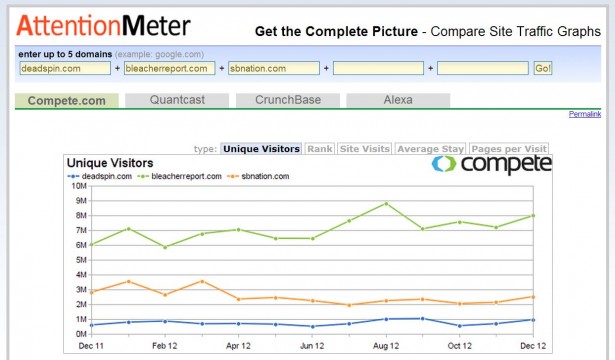615x360 pixels.
Task: Select the Site Visits chart type
Action: (x=365, y=149)
